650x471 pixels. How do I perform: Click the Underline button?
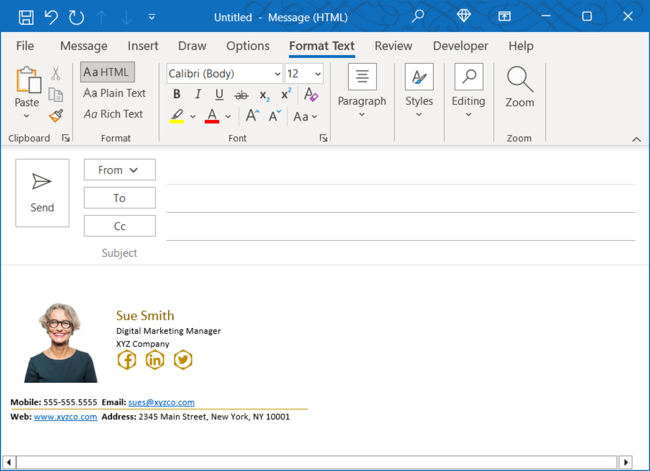tap(219, 95)
